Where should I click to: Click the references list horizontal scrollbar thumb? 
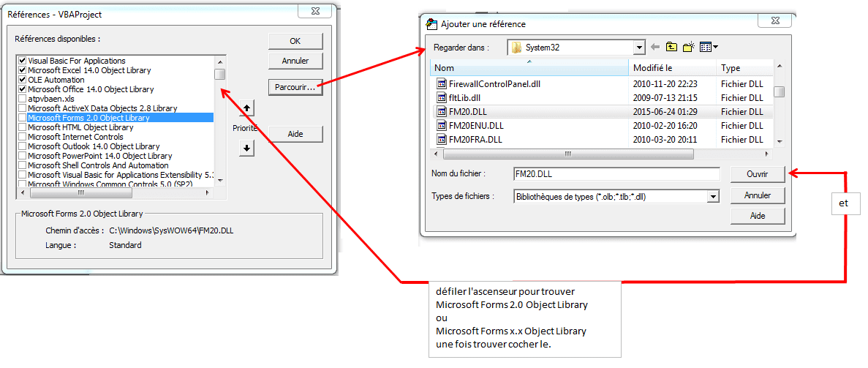click(81, 193)
